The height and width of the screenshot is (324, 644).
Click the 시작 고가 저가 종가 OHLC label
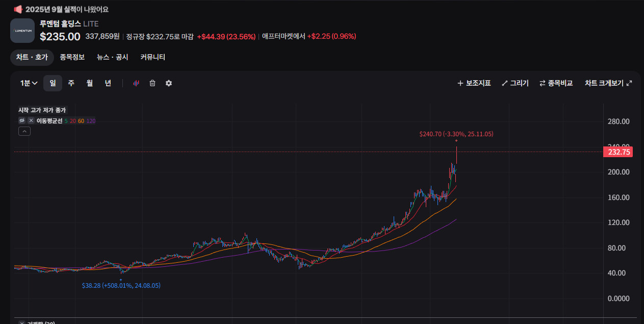[42, 110]
